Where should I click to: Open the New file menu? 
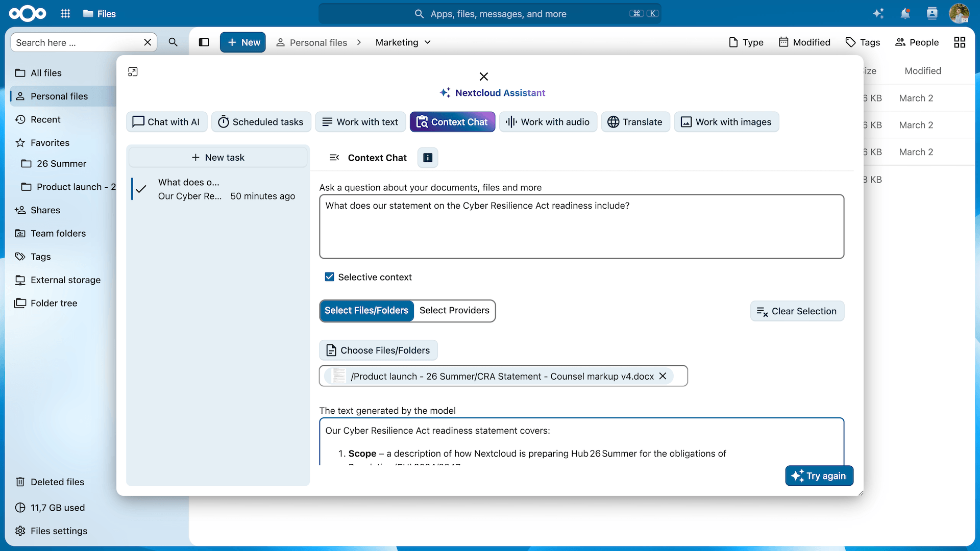coord(243,42)
